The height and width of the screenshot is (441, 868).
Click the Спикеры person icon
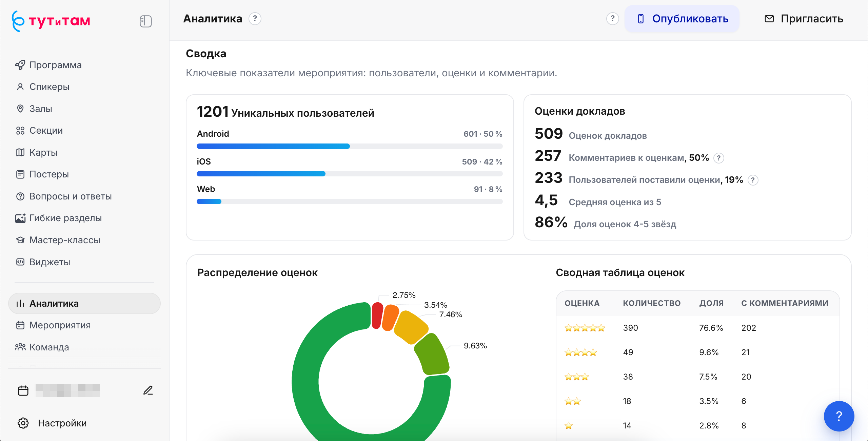point(20,87)
